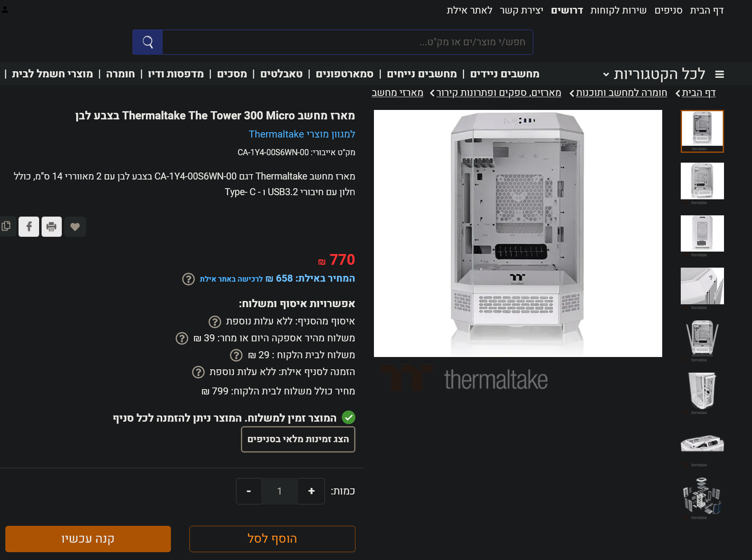752x560 pixels.
Task: Open the דרושים top menu item
Action: click(x=567, y=10)
